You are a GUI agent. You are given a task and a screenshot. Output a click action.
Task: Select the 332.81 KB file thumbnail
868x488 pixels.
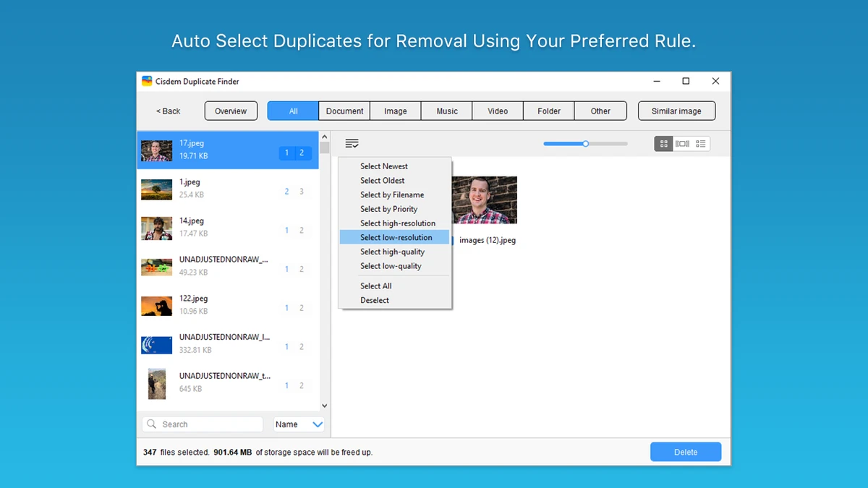157,345
